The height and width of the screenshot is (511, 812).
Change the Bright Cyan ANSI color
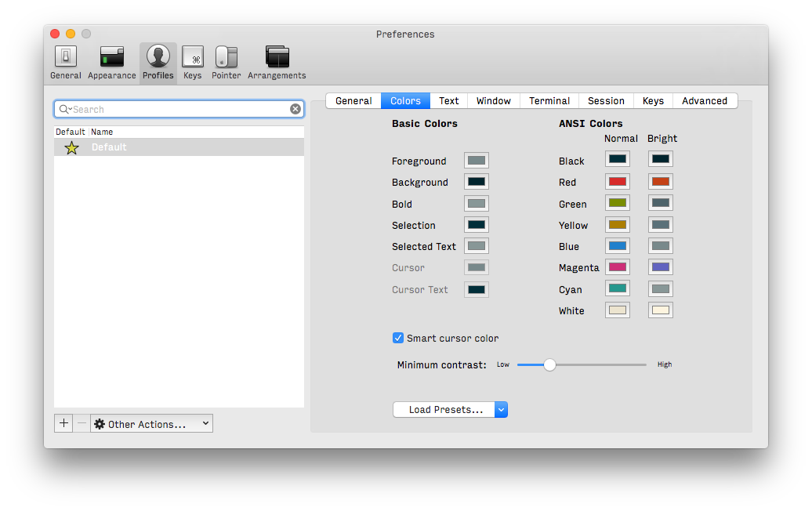[x=660, y=289]
